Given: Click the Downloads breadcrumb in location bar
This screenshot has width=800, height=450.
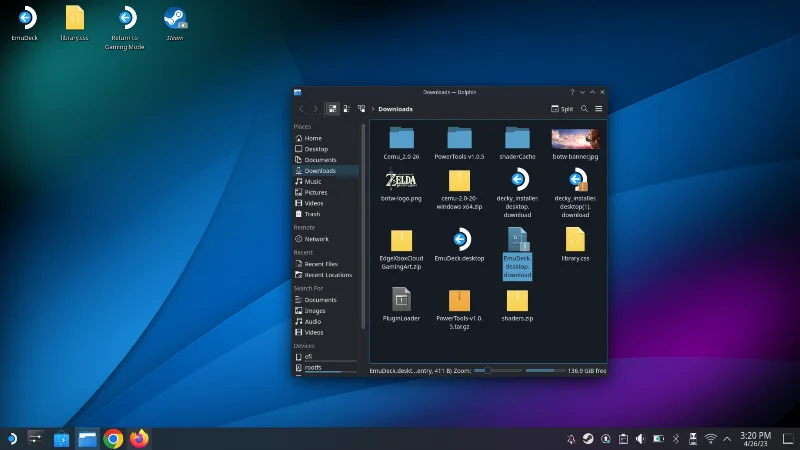Looking at the screenshot, I should tap(395, 109).
